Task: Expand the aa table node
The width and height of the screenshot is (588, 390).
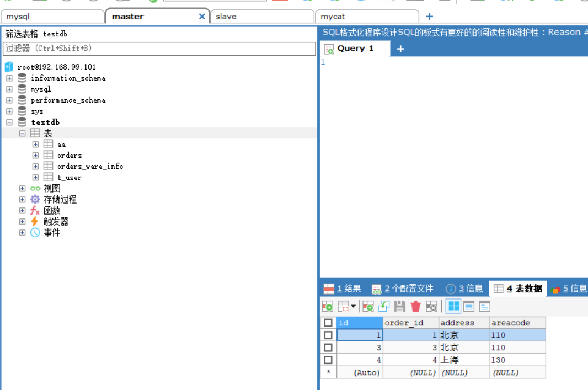Action: (x=36, y=145)
